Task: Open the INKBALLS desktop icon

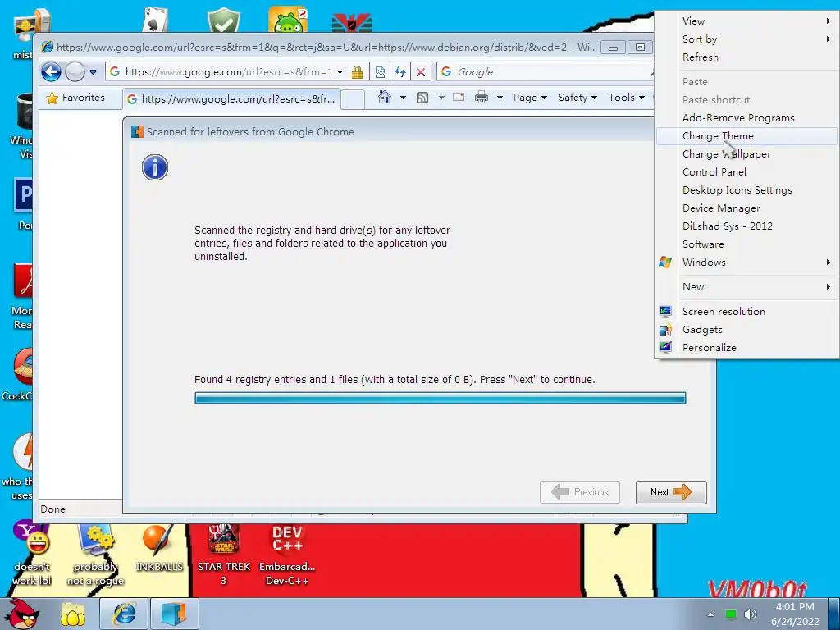Action: pyautogui.click(x=160, y=549)
